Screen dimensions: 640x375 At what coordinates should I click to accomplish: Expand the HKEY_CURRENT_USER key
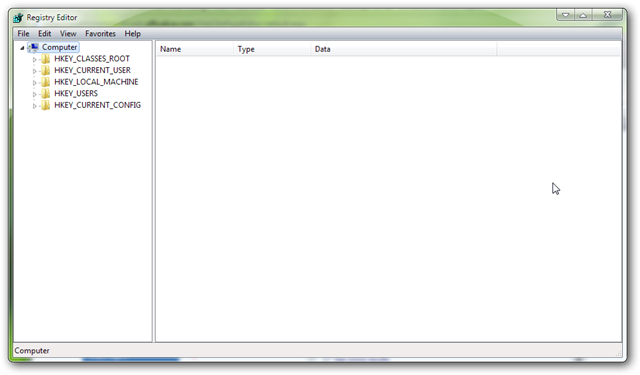tap(35, 71)
